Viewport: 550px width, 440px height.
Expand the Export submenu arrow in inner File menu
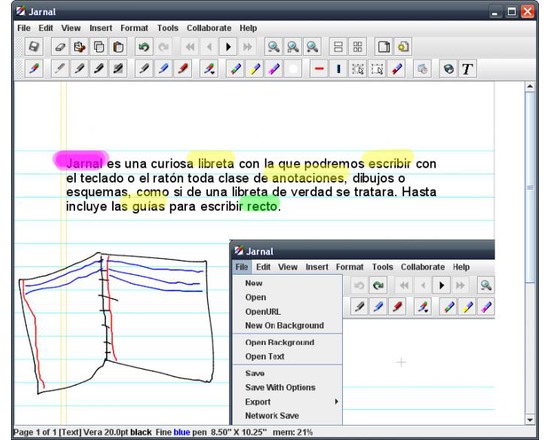pos(336,401)
